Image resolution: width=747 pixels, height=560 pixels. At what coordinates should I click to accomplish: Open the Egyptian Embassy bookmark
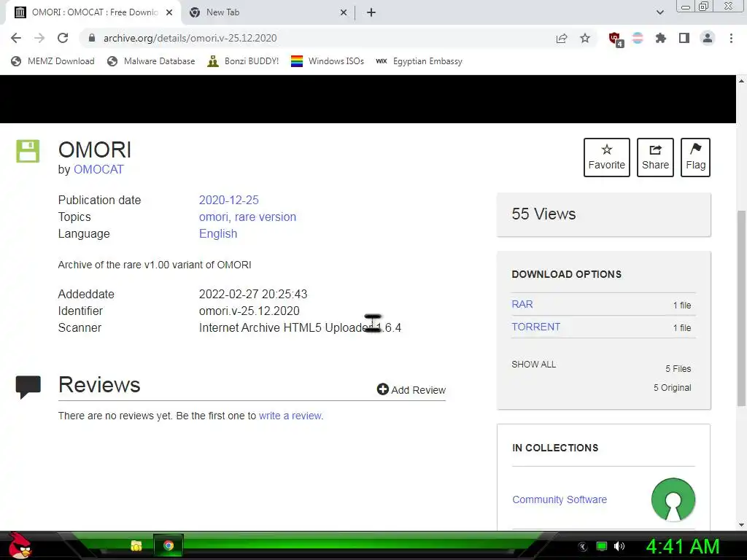419,61
